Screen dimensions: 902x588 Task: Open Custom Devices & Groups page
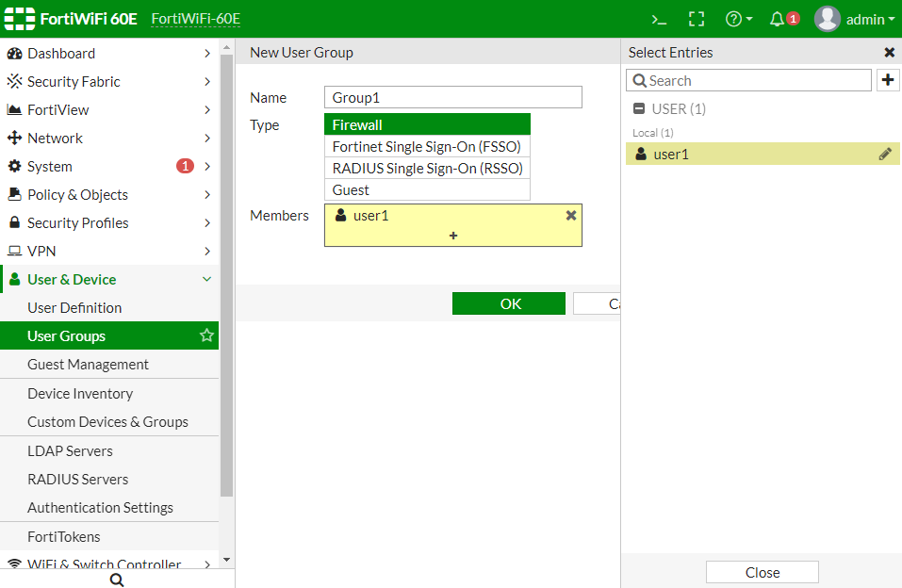click(109, 422)
